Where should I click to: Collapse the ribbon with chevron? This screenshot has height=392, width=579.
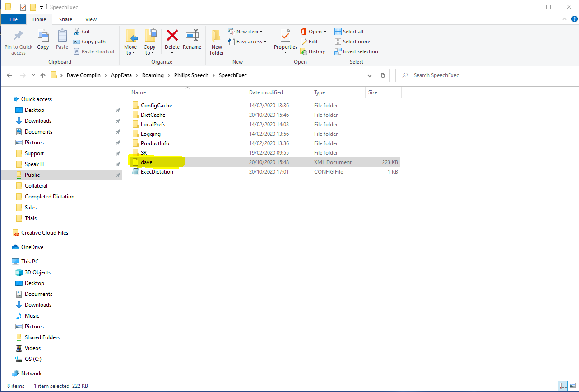pyautogui.click(x=564, y=19)
